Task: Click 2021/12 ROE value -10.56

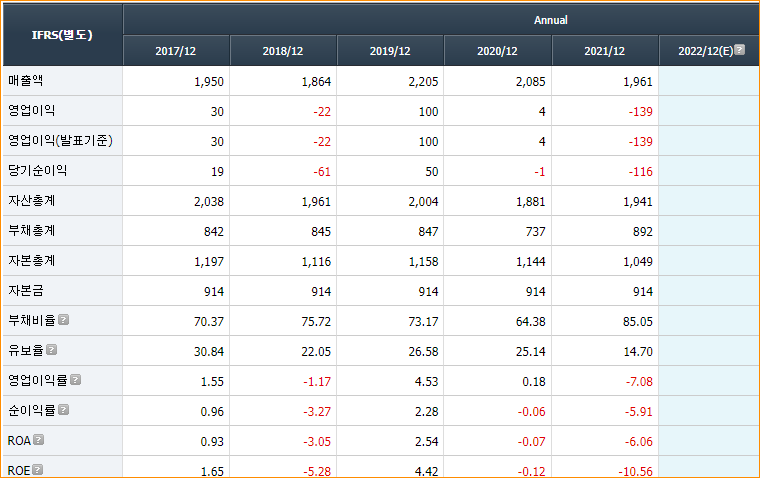Action: (x=636, y=471)
